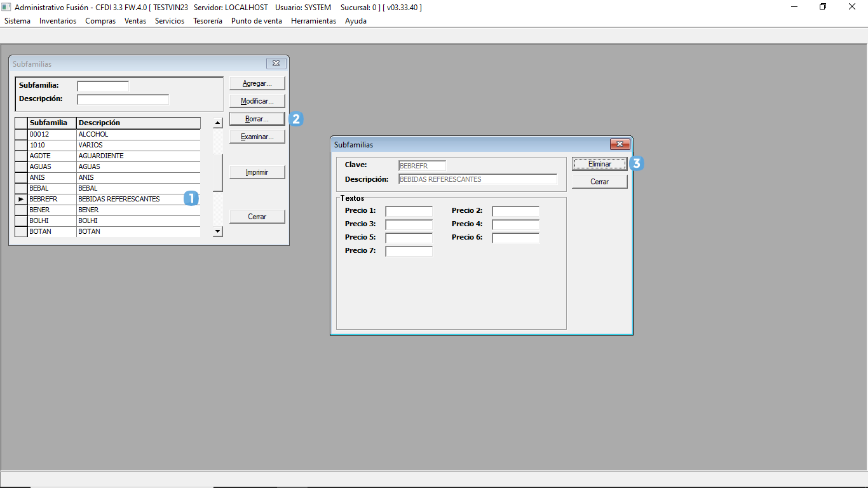Click the subfamily list scroll down arrow
The image size is (868, 488).
coord(218,232)
